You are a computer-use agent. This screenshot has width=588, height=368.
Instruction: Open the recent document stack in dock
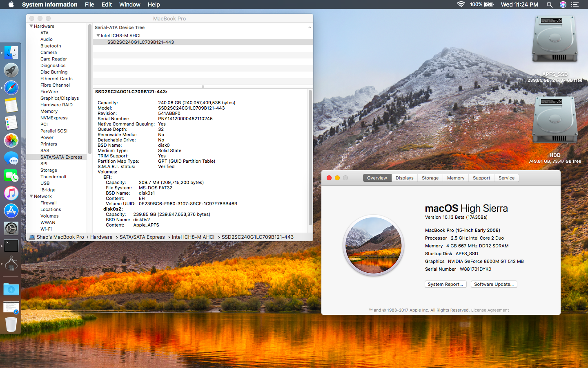tap(11, 307)
